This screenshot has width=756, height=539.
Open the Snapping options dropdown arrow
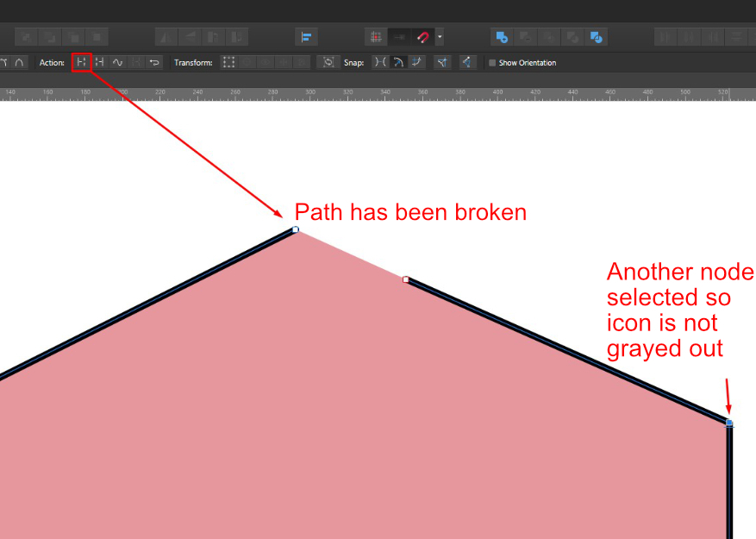(x=440, y=37)
